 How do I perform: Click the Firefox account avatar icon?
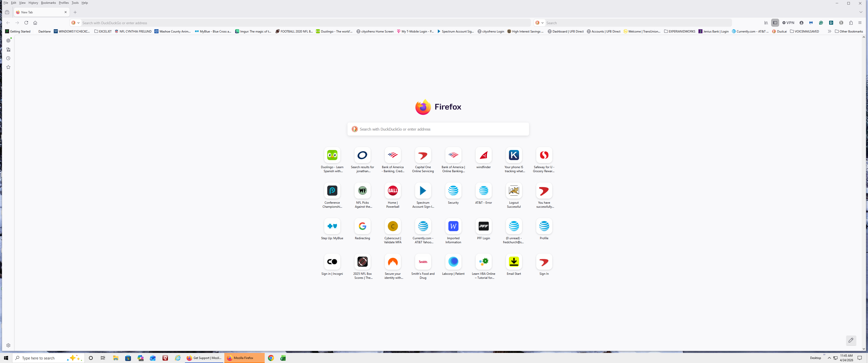click(x=802, y=23)
